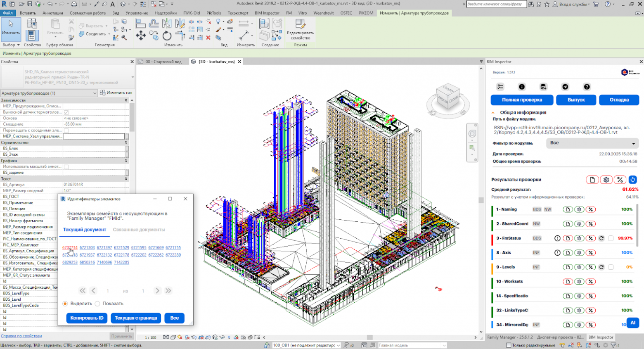Image resolution: width=644 pixels, height=349 pixels.
Task: Select the Rotate tool in the Изменить panel
Action: 167,36
